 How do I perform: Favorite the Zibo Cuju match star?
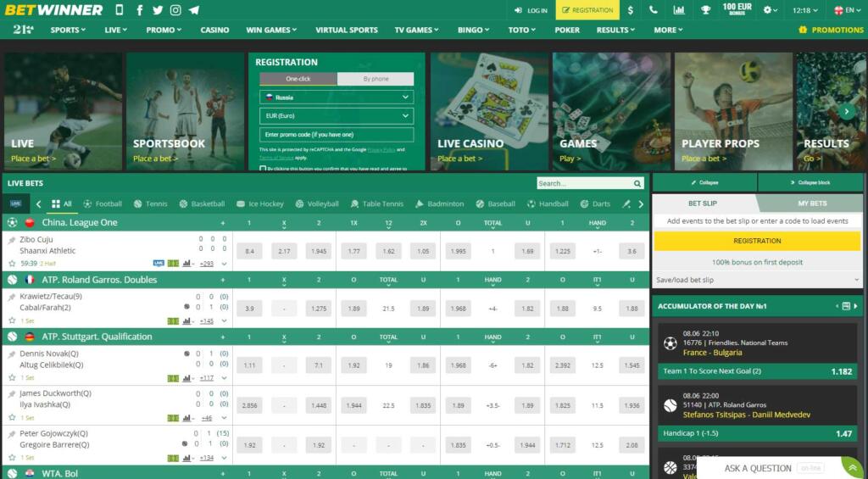point(12,264)
